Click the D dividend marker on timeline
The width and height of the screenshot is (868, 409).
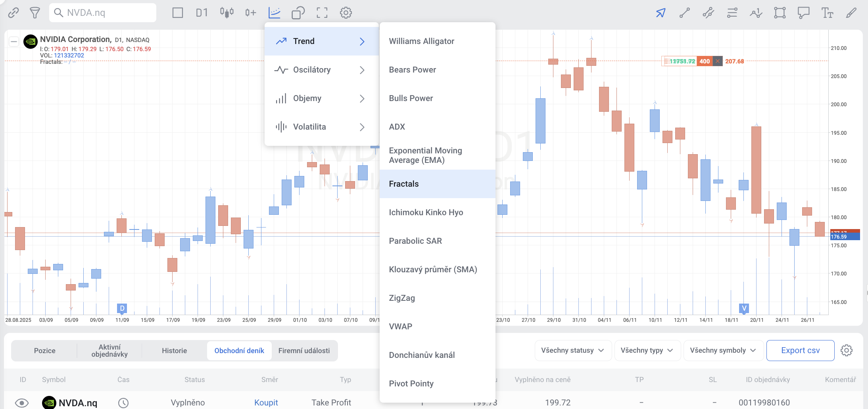122,308
